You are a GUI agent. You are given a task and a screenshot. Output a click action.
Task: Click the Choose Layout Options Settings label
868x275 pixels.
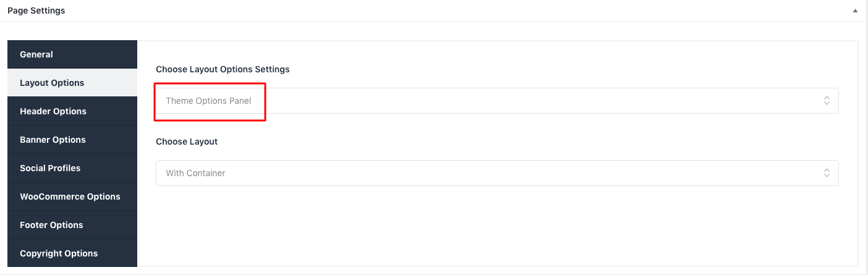223,69
